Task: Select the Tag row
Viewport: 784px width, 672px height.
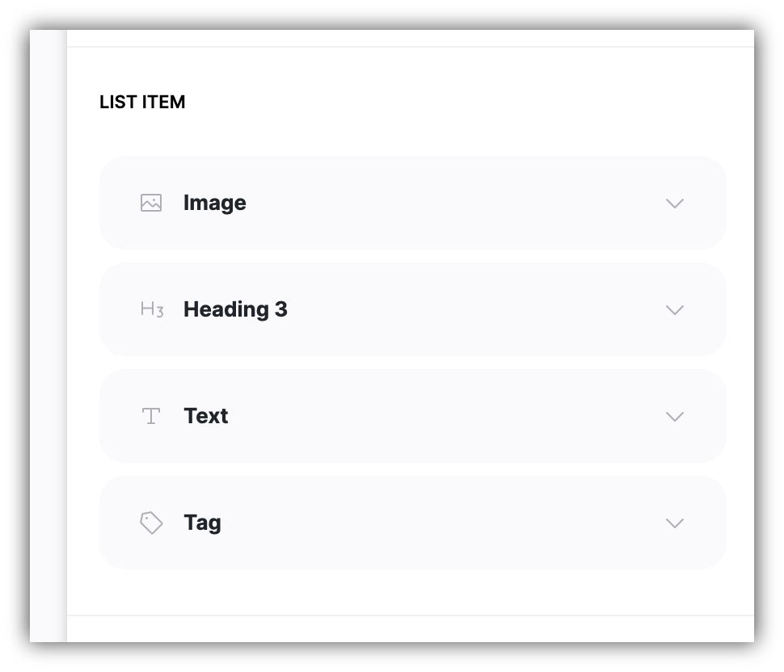Action: (202, 523)
